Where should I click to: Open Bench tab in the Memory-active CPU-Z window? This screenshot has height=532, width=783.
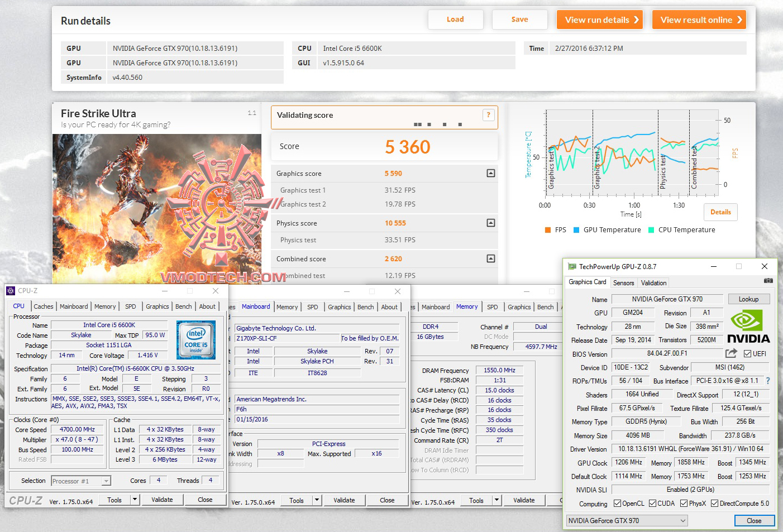point(546,307)
